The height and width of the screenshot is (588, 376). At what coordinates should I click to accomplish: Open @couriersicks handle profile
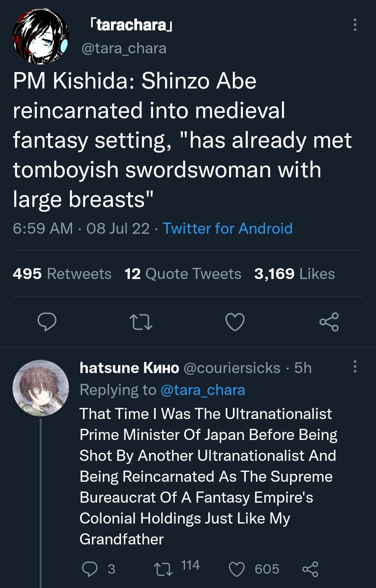tap(232, 368)
